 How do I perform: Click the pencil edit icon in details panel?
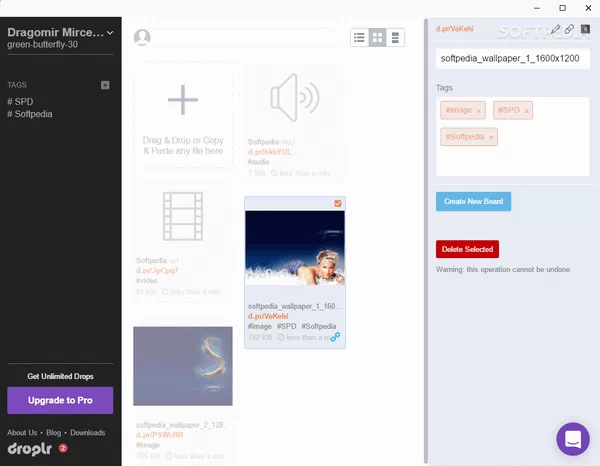click(556, 29)
